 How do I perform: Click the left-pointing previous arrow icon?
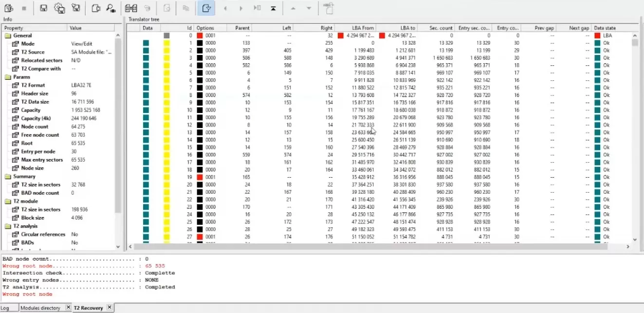point(225,8)
